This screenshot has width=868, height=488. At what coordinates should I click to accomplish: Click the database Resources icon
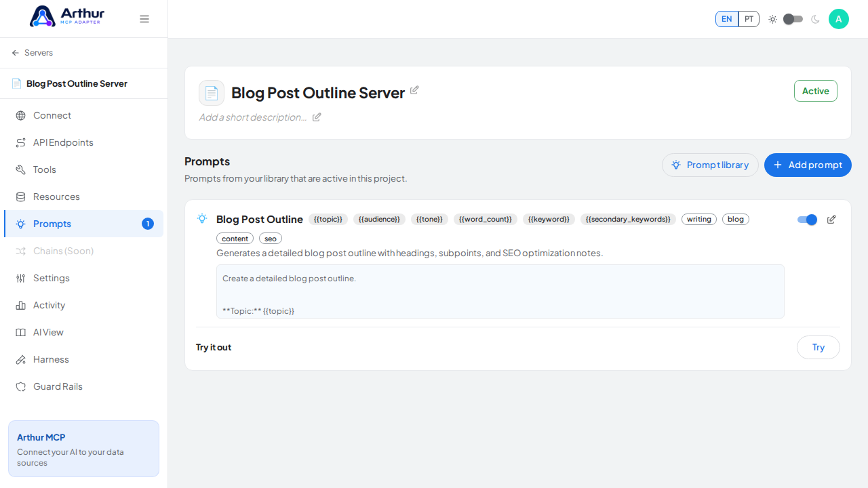tap(21, 197)
